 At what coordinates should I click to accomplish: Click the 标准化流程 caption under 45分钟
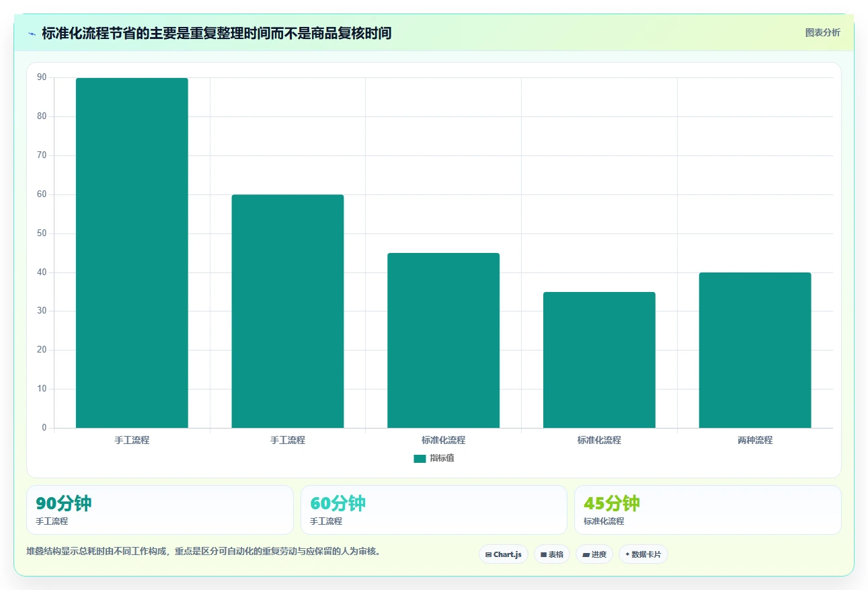point(604,521)
